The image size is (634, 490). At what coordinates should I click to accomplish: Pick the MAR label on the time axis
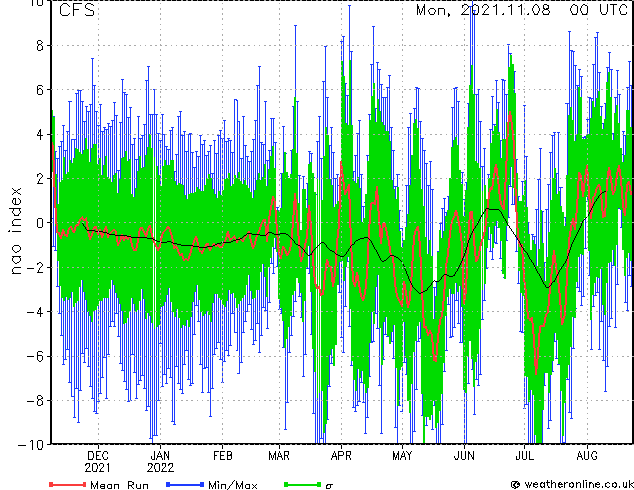click(x=279, y=455)
